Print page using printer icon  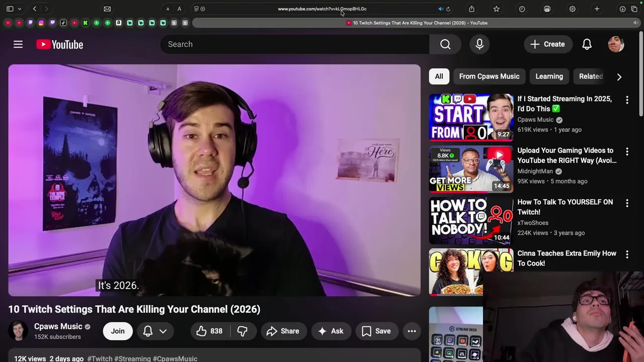coord(547,9)
